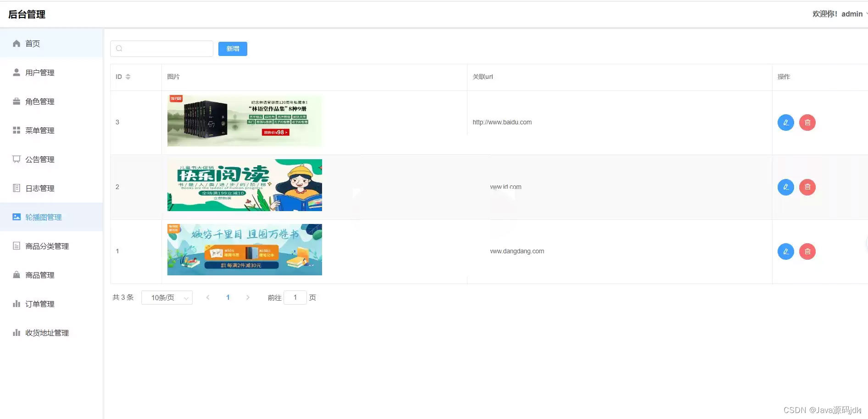Image resolution: width=868 pixels, height=419 pixels.
Task: Click the 操作 column header
Action: click(x=784, y=77)
